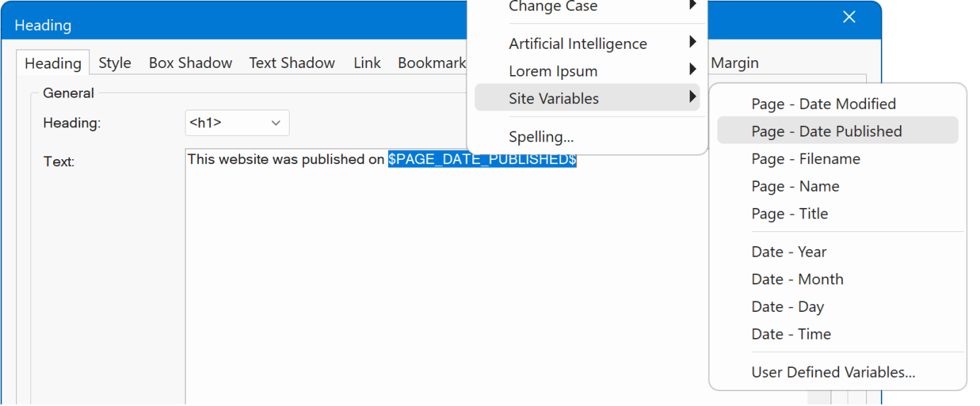The height and width of the screenshot is (406, 980).
Task: Select Page - Date Modified variable
Action: point(824,104)
